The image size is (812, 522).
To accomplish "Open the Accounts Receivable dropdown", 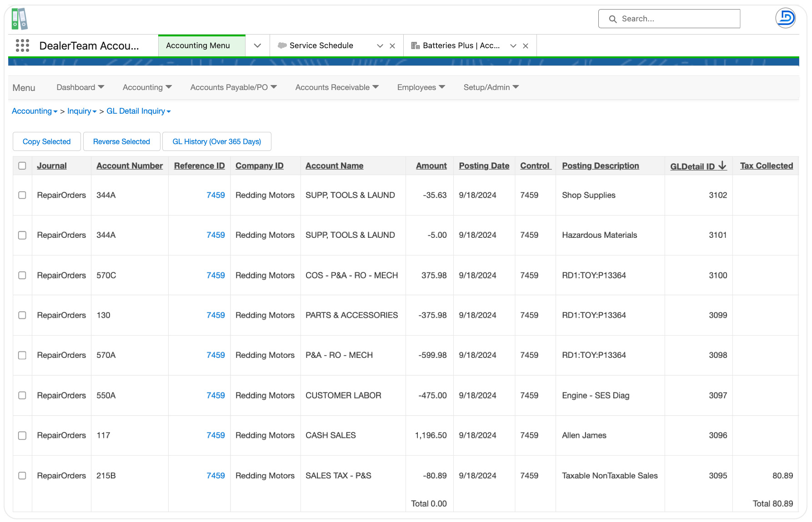I will pyautogui.click(x=337, y=87).
